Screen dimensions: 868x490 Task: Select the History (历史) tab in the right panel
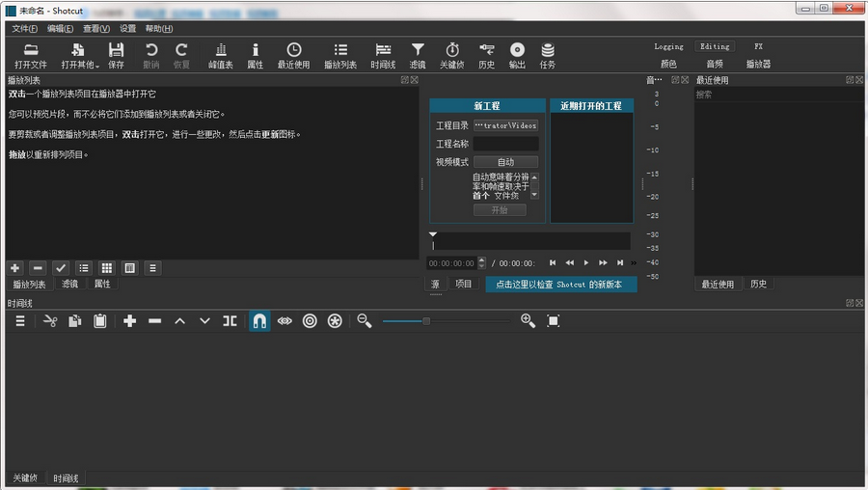pos(758,284)
